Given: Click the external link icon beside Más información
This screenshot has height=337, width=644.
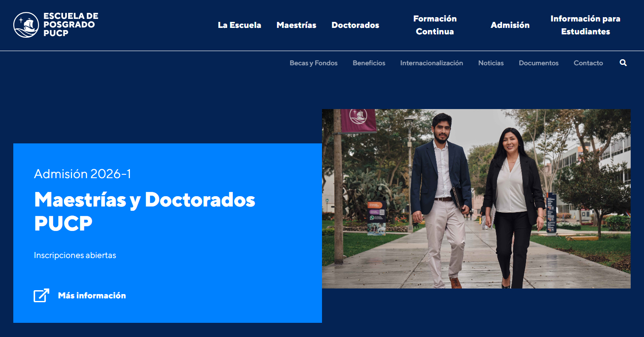Looking at the screenshot, I should click(x=42, y=295).
